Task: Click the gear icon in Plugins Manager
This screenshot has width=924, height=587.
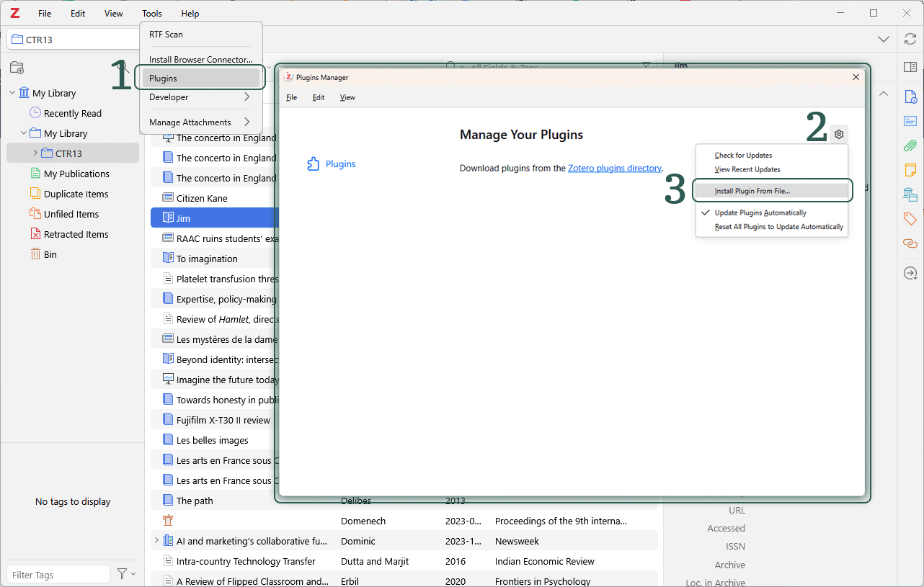Action: pos(839,134)
